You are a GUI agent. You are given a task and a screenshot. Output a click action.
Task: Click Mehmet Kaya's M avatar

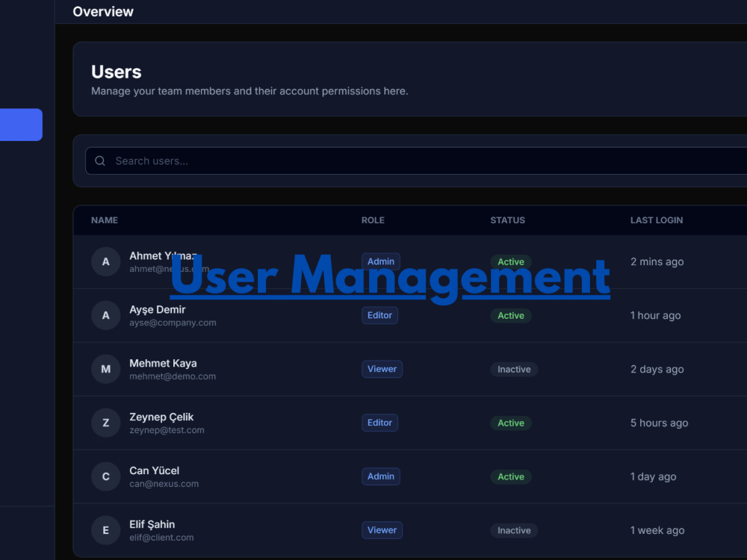click(106, 369)
